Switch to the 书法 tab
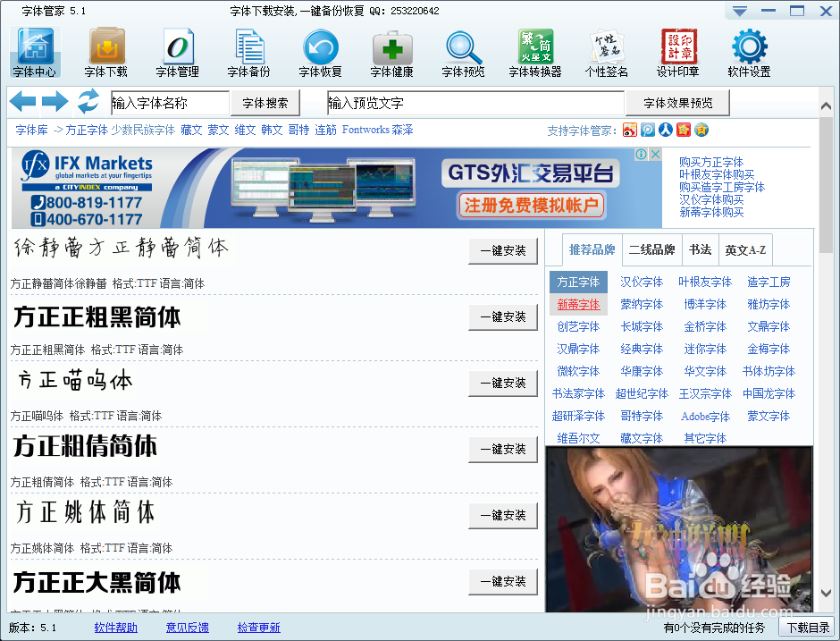 701,249
